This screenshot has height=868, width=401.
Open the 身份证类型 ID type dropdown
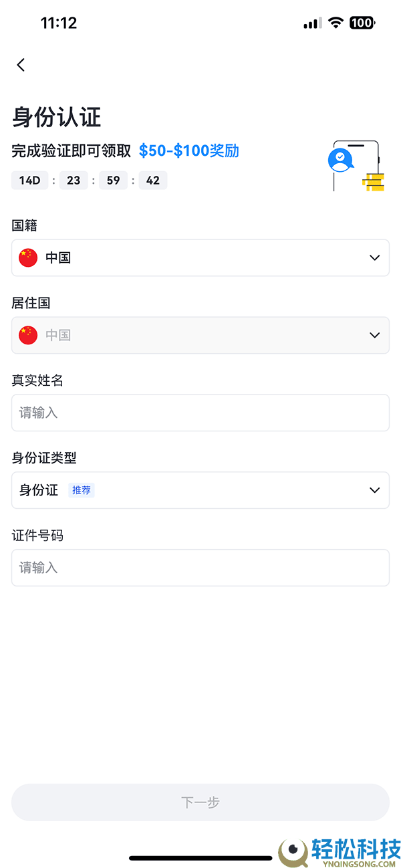(200, 490)
